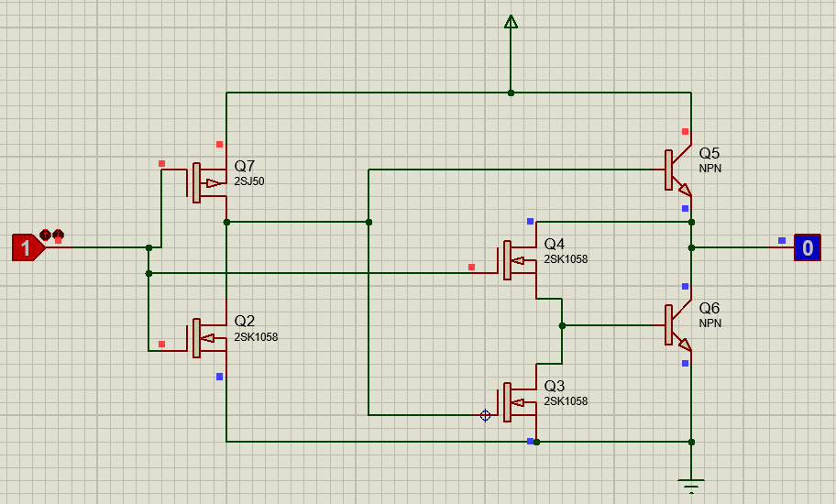This screenshot has width=836, height=504.
Task: Select the Q2 MOSFET symbol
Action: pos(207,338)
